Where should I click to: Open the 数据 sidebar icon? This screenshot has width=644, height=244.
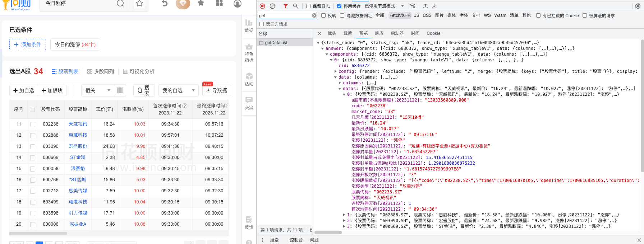click(x=249, y=26)
